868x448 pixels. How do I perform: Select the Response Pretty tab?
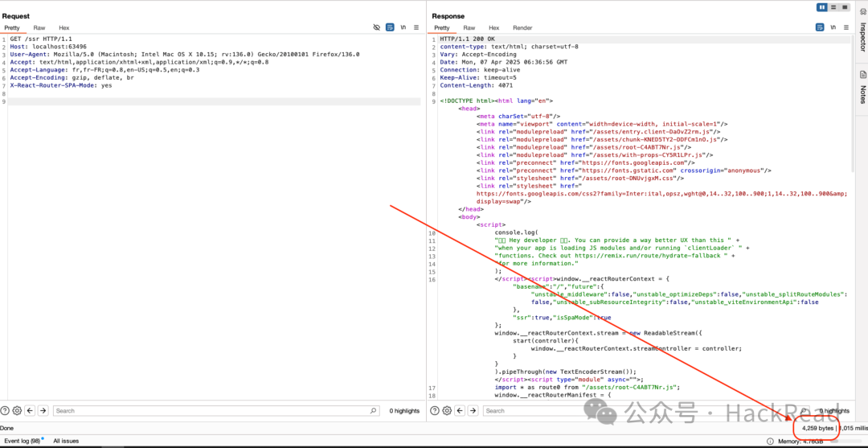click(442, 27)
